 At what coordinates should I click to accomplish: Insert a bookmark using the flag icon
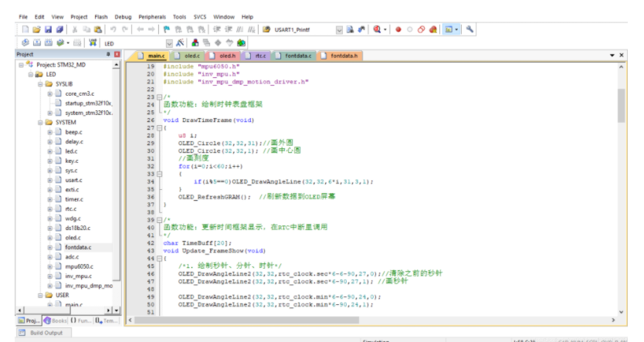coord(166,29)
